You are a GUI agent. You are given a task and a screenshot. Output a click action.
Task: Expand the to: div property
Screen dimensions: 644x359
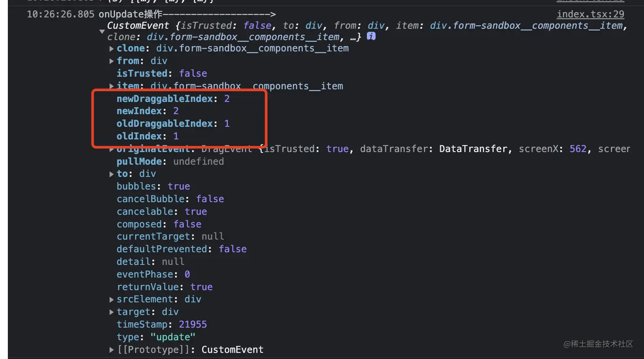112,174
